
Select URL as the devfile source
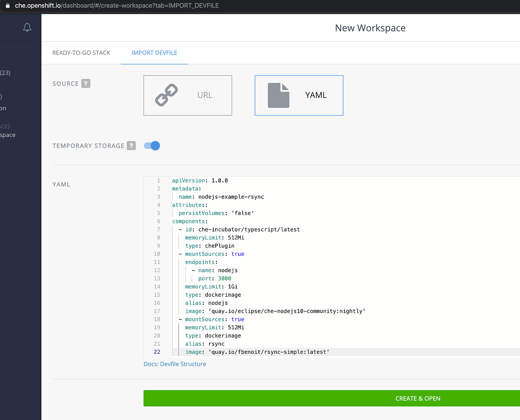[188, 95]
